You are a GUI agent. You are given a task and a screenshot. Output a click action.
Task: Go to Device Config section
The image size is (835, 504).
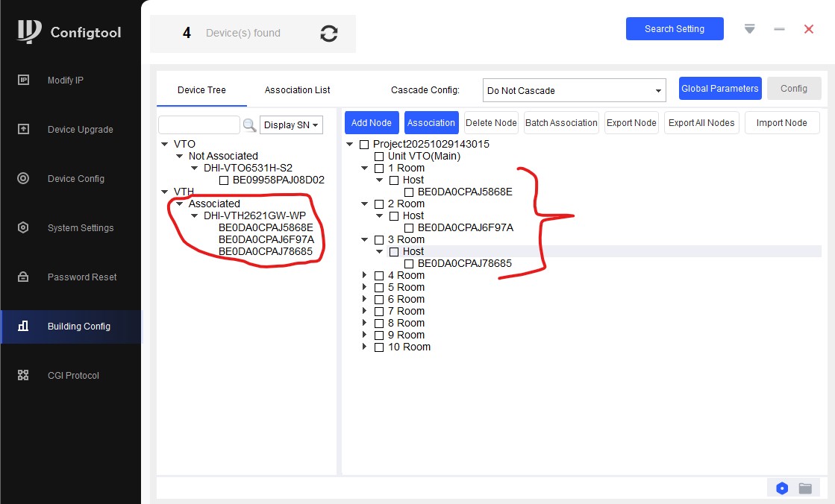[x=75, y=179]
